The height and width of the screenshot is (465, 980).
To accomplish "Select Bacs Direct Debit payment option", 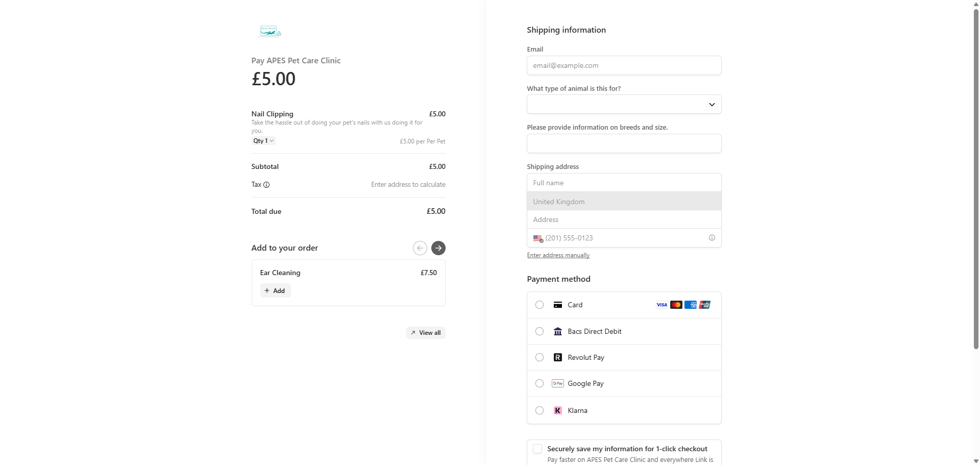I will coord(540,331).
